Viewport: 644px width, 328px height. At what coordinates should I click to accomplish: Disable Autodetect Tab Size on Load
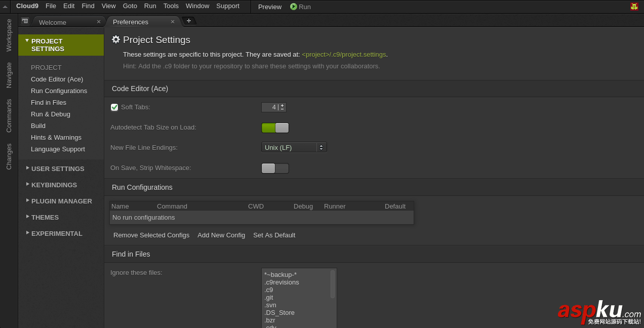(x=275, y=128)
